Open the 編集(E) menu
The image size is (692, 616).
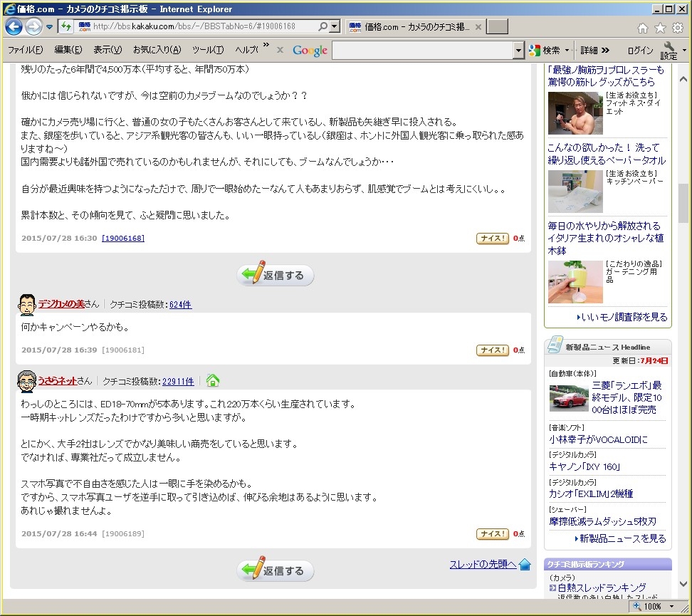[68, 50]
